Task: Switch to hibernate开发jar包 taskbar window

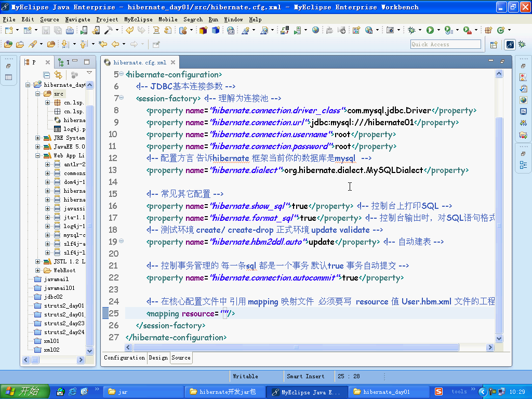Action: [225, 392]
